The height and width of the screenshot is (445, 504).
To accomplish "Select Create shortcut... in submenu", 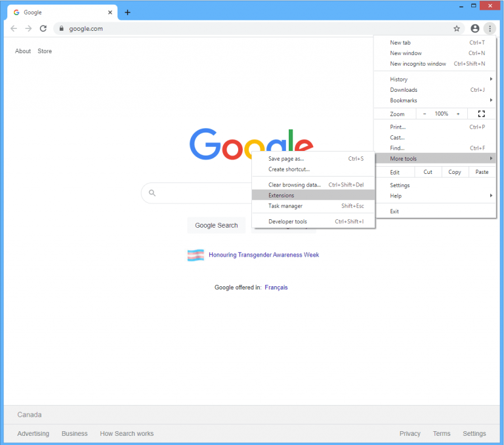I will (314, 169).
